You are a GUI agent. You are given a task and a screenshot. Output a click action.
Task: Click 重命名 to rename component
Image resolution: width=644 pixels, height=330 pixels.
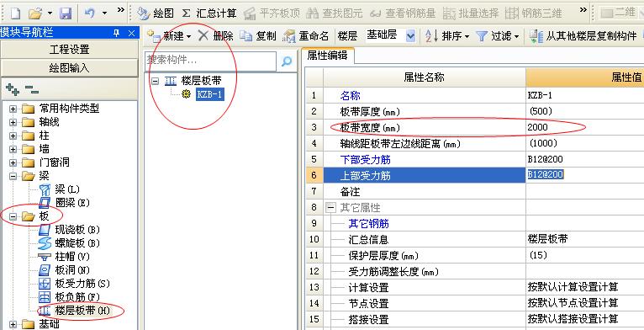[306, 36]
